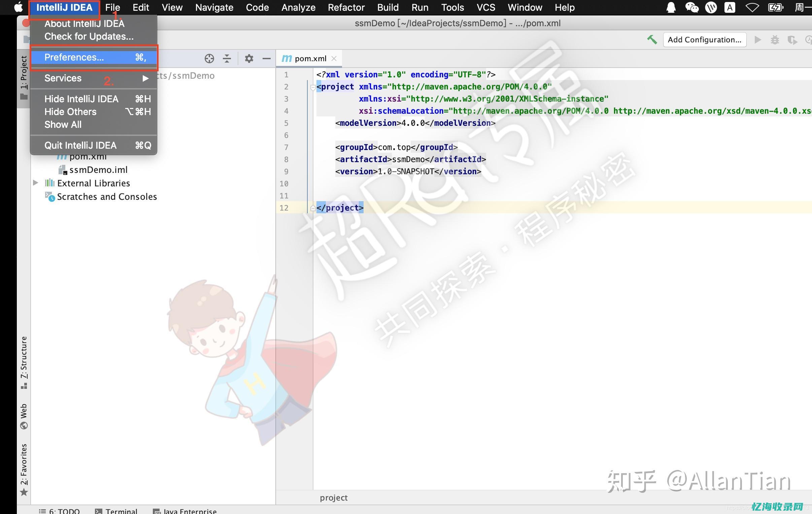Click the IntelliJ IDEA menu icon
The width and height of the screenshot is (812, 514).
click(66, 7)
